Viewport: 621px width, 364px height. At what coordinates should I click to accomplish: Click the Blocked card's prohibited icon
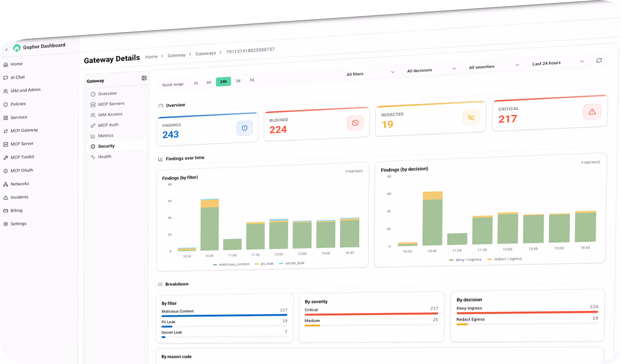pyautogui.click(x=355, y=123)
